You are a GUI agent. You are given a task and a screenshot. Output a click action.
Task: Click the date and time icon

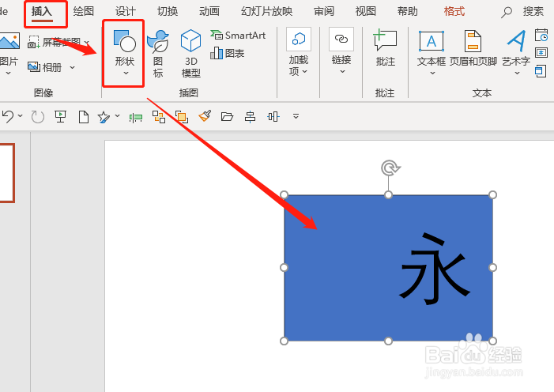541,36
